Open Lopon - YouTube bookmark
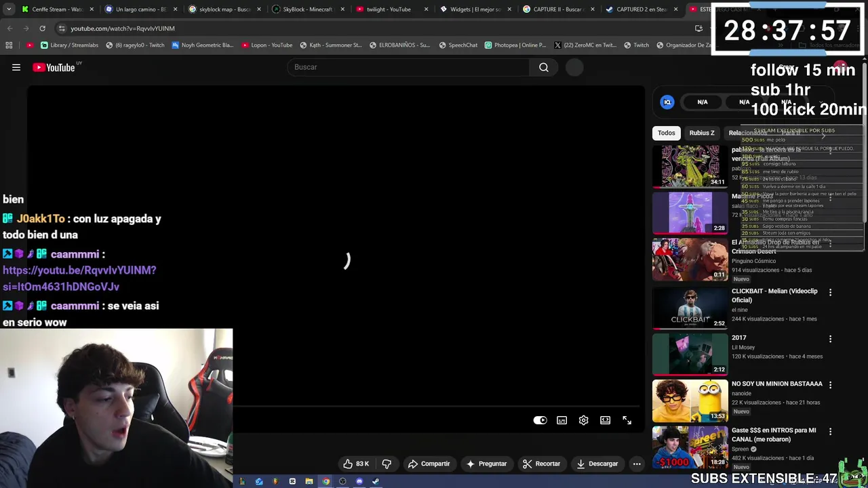868x488 pixels. click(x=267, y=45)
